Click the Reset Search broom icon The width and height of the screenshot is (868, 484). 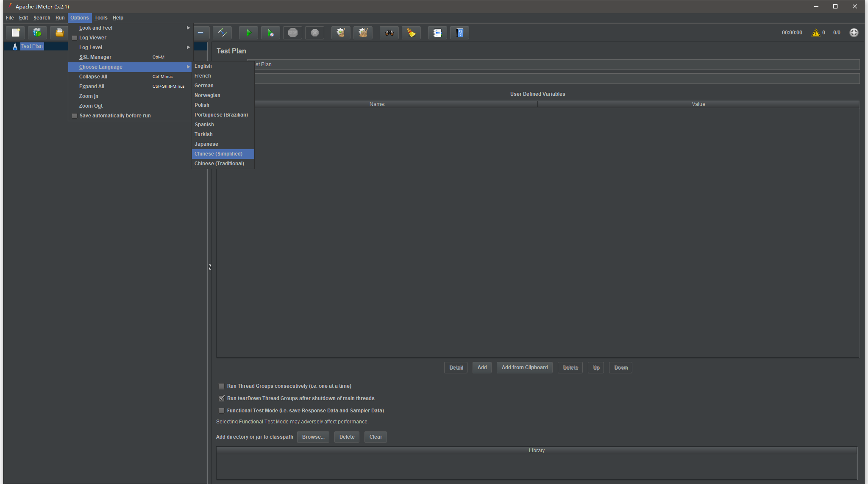click(x=411, y=33)
